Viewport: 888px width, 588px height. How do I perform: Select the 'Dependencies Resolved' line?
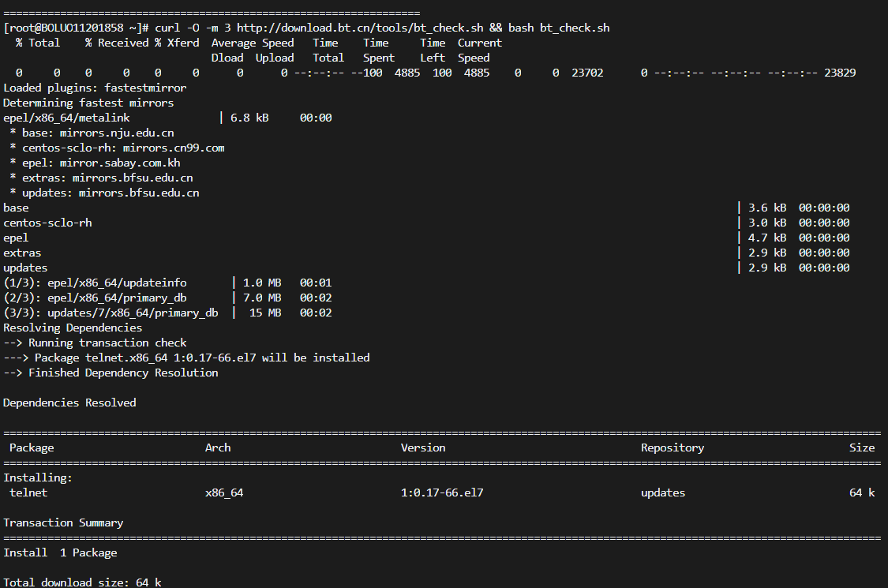pos(69,403)
